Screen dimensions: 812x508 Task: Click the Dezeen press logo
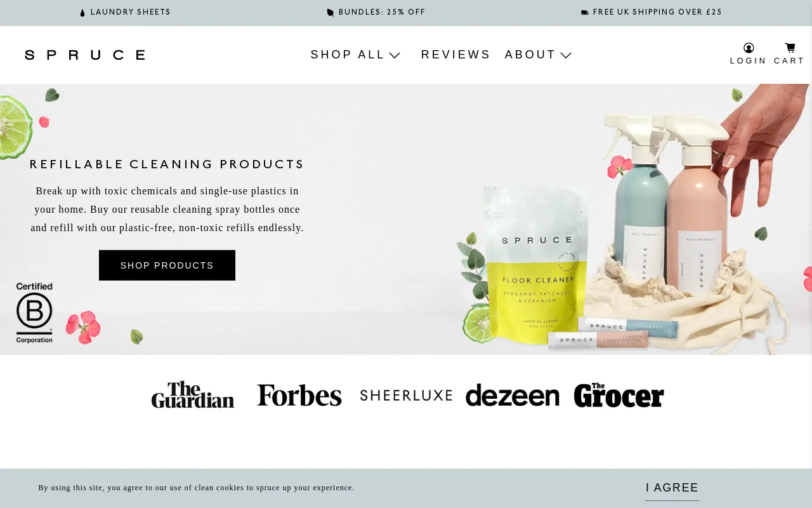pos(513,395)
